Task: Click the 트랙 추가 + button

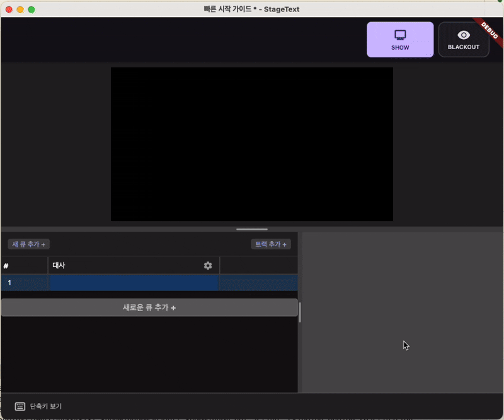Action: 271,244
